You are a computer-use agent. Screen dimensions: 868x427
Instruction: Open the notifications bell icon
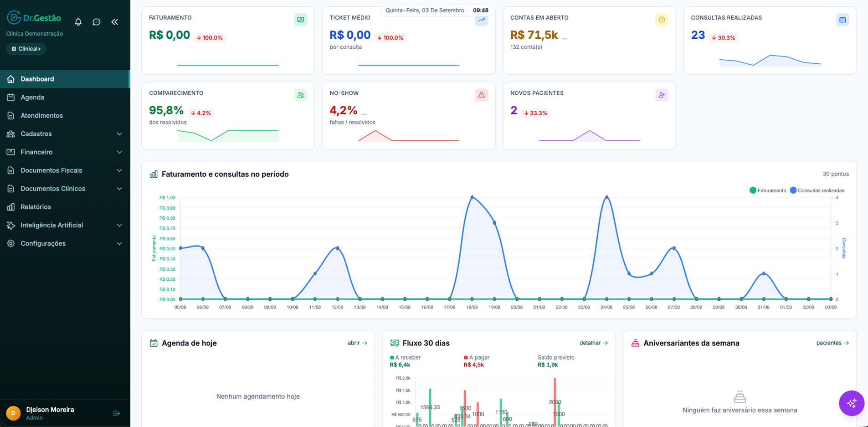pyautogui.click(x=78, y=22)
